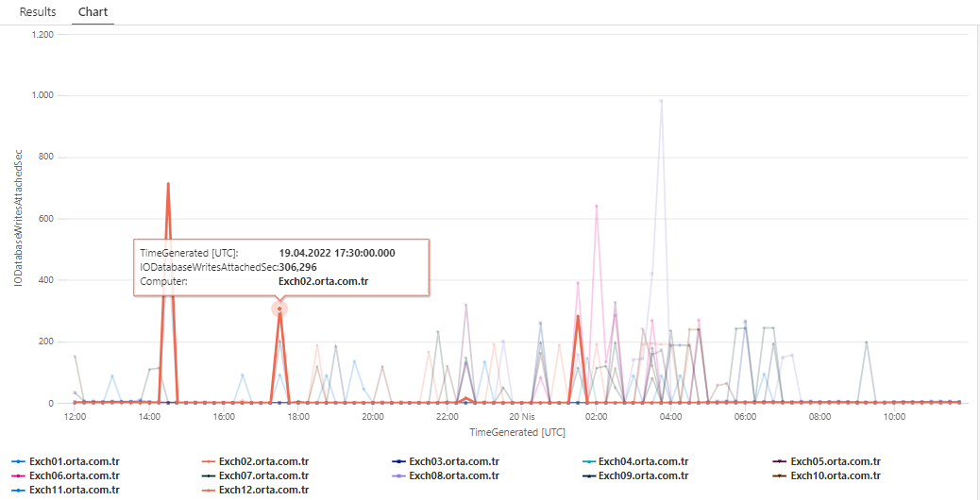Click the 04:00 x-axis label
This screenshot has height=500, width=980.
point(670,416)
